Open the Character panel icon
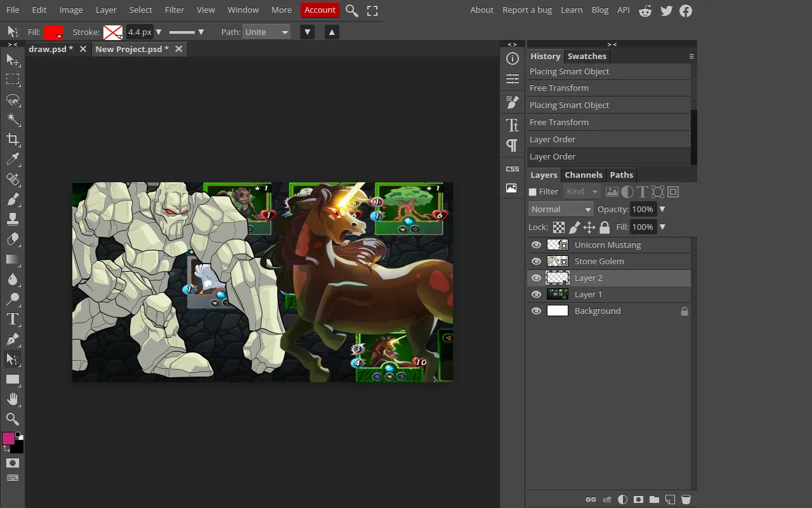 512,124
